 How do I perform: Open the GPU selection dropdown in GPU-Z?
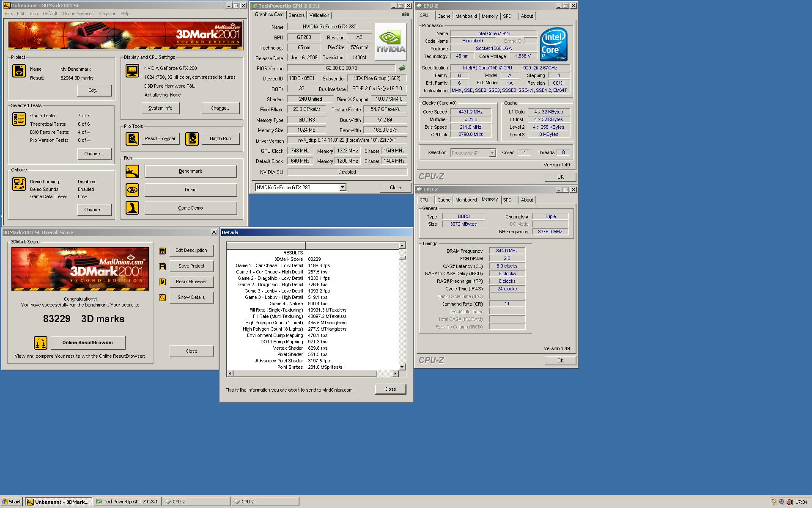point(343,187)
